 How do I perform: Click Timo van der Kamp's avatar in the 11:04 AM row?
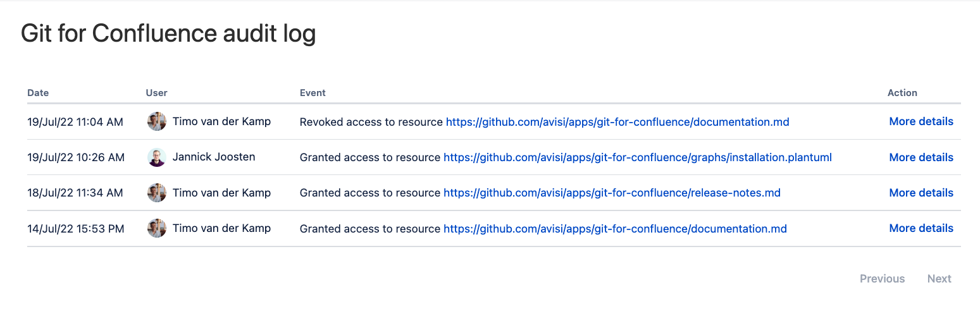tap(156, 121)
